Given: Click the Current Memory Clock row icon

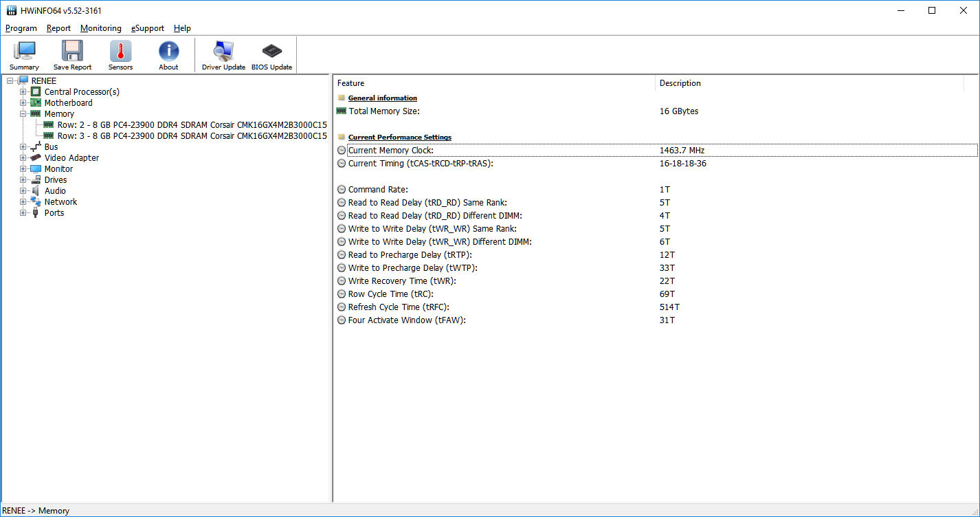Looking at the screenshot, I should 342,150.
